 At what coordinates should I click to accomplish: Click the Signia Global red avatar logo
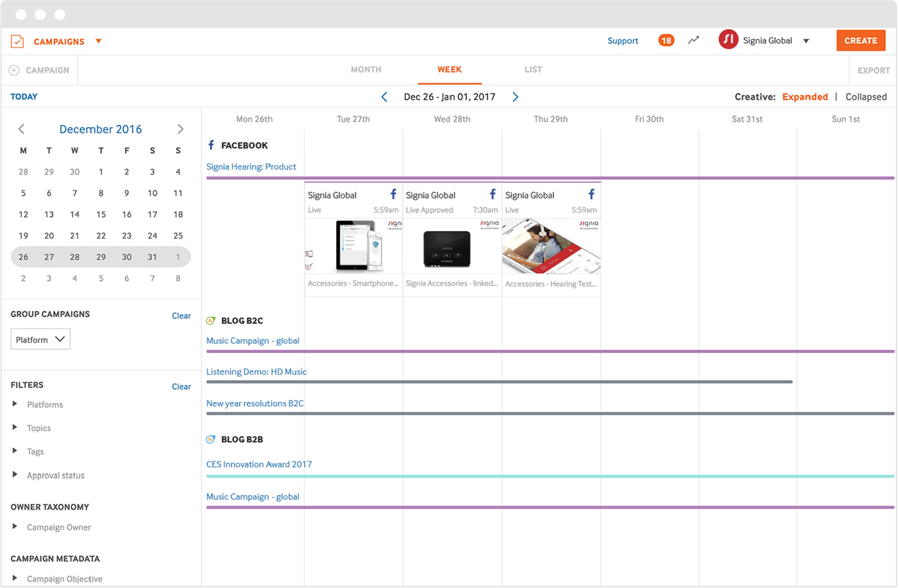pyautogui.click(x=728, y=39)
